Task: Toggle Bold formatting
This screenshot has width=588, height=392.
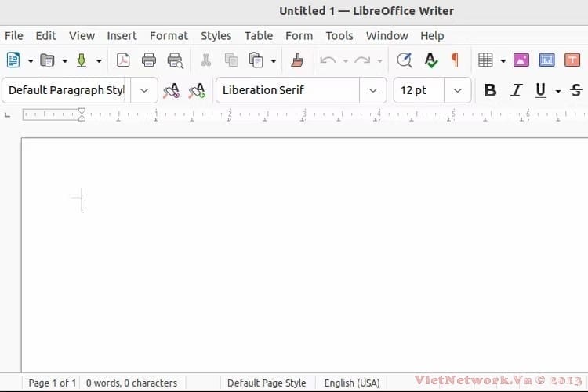Action: (x=490, y=90)
